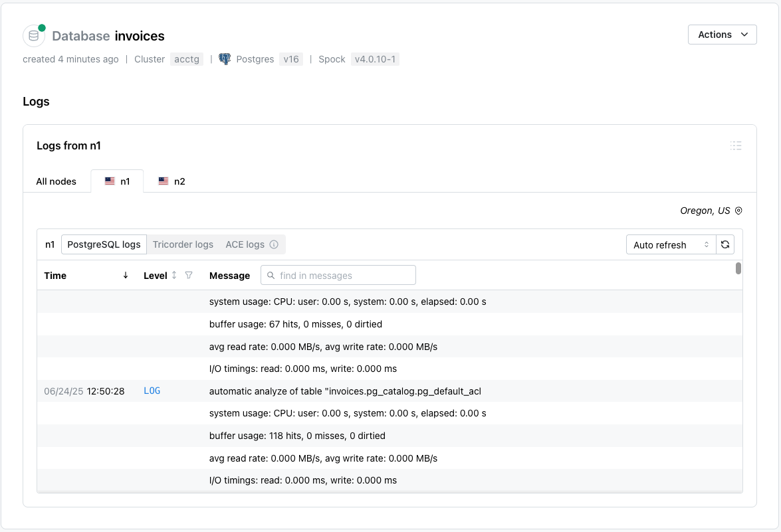Switch to the Tricorder logs tab
The height and width of the screenshot is (532, 781).
pyautogui.click(x=183, y=244)
